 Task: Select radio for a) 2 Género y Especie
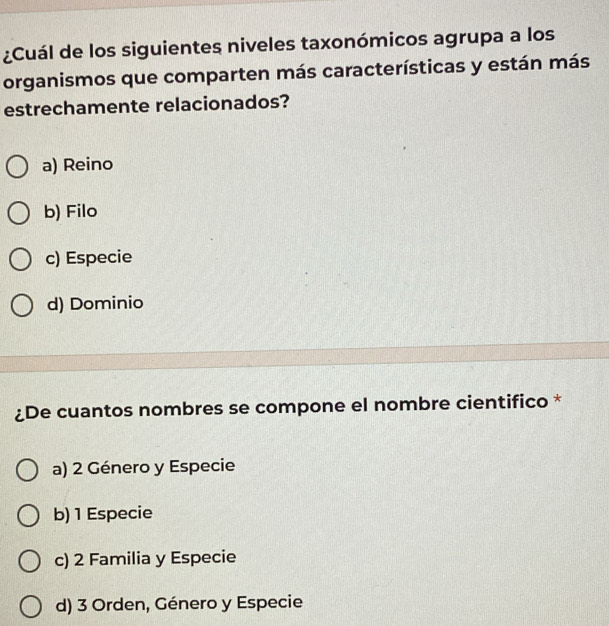tap(27, 470)
